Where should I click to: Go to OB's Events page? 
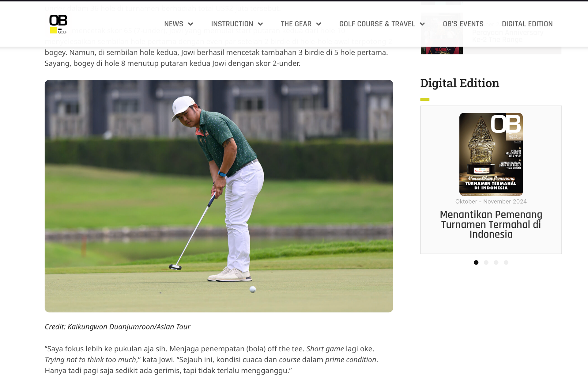pos(463,24)
